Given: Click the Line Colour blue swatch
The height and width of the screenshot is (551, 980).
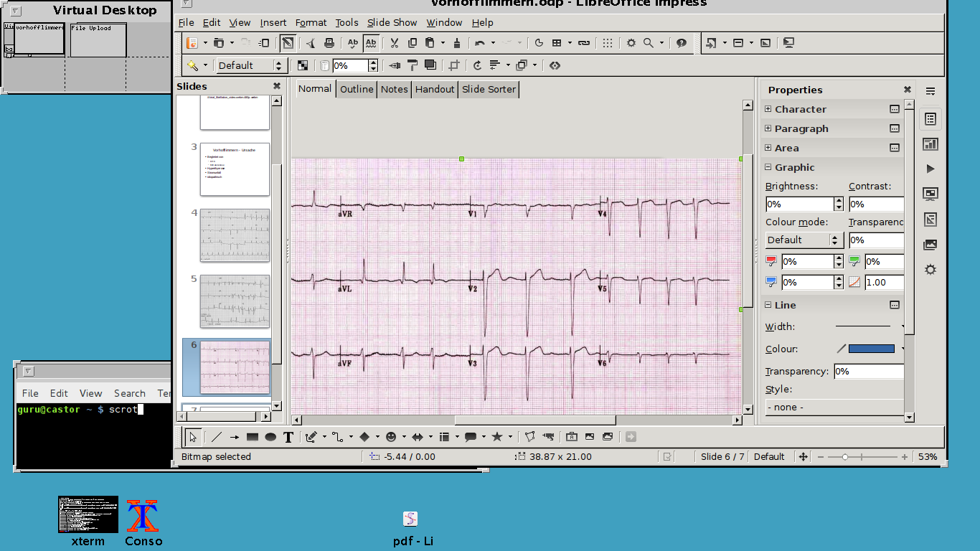Looking at the screenshot, I should coord(871,349).
